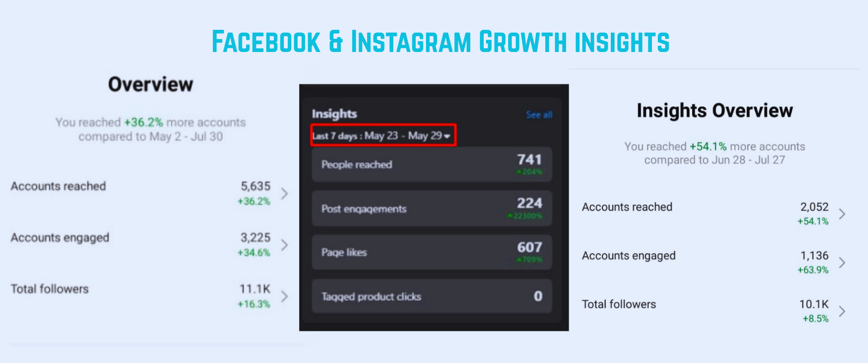
Task: Open the See all insights link
Action: point(538,115)
